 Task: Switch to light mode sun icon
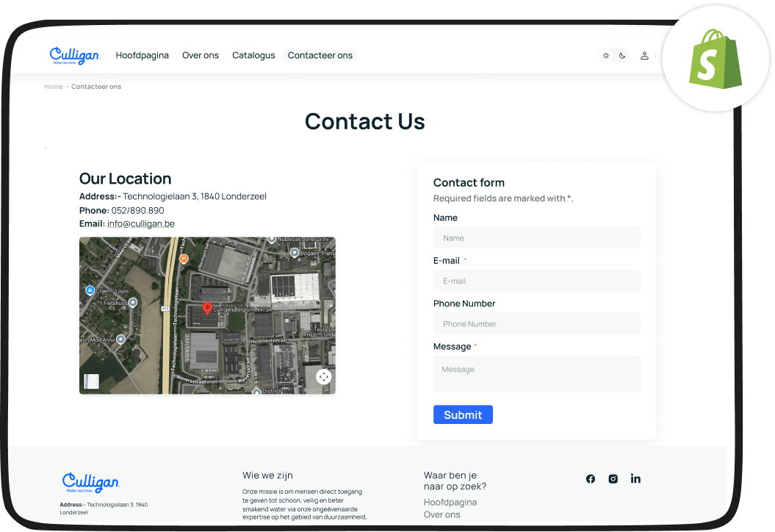click(606, 56)
